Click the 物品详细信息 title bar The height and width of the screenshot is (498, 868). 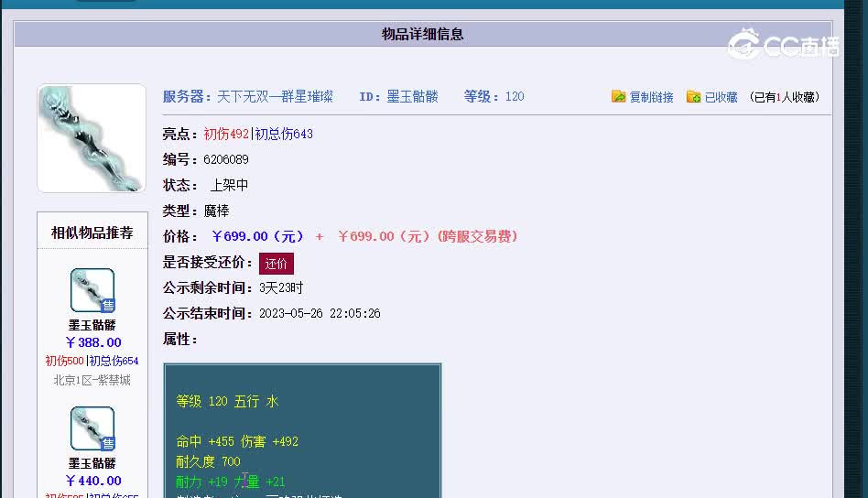click(x=423, y=34)
